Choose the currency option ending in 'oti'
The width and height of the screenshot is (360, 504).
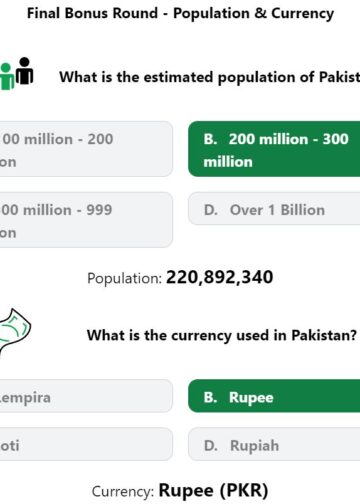86,444
